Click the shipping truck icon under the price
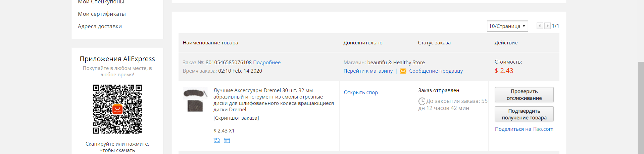This screenshot has height=154, width=644. pos(217,141)
